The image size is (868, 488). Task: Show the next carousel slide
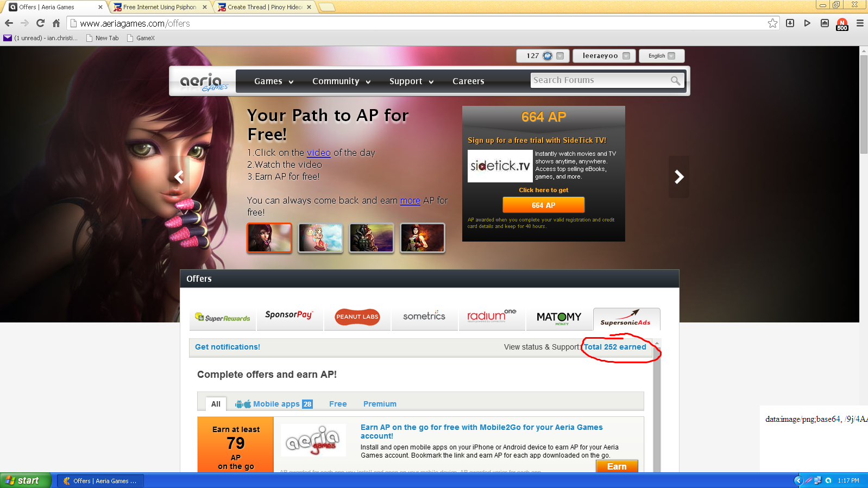point(678,176)
